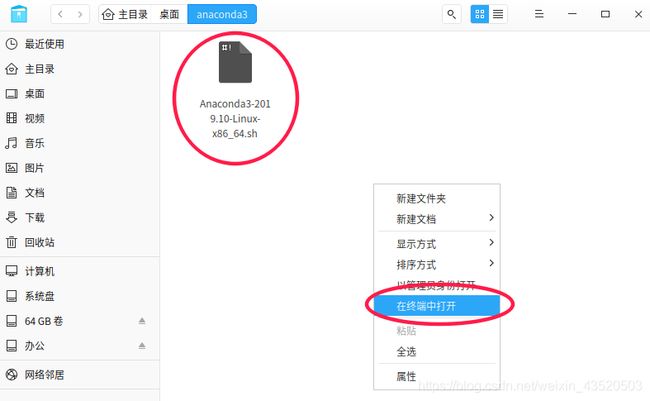The width and height of the screenshot is (650, 401).
Task: Open 网络邻居 in sidebar
Action: [80, 375]
